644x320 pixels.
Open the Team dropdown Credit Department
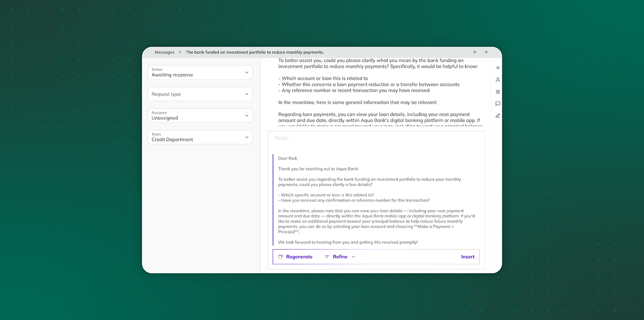pyautogui.click(x=200, y=137)
